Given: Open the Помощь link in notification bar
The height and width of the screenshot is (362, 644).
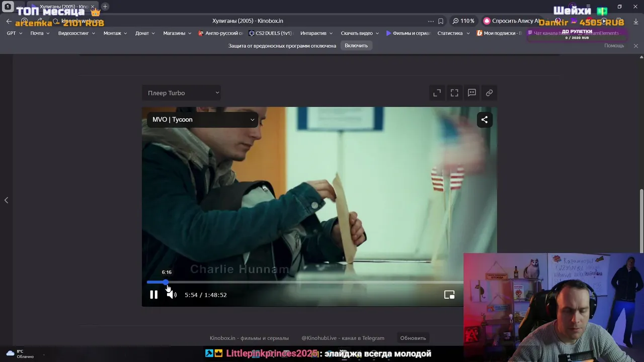Looking at the screenshot, I should point(614,46).
